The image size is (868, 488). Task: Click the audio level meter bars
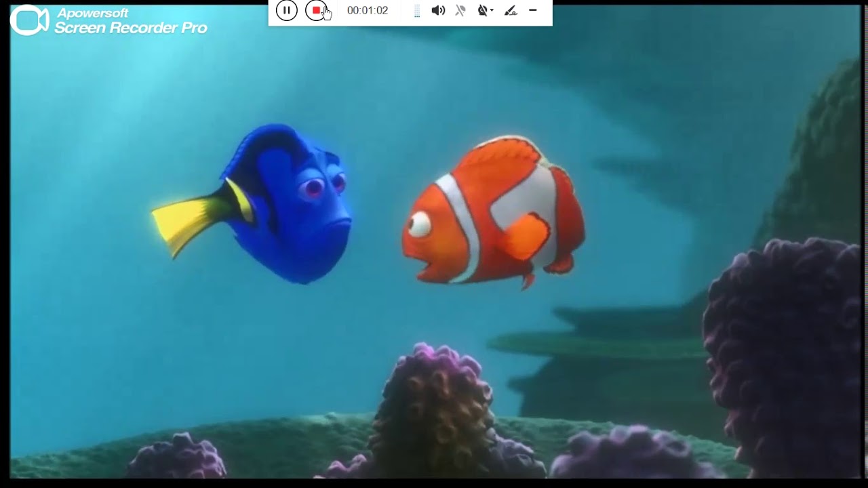[x=417, y=11]
